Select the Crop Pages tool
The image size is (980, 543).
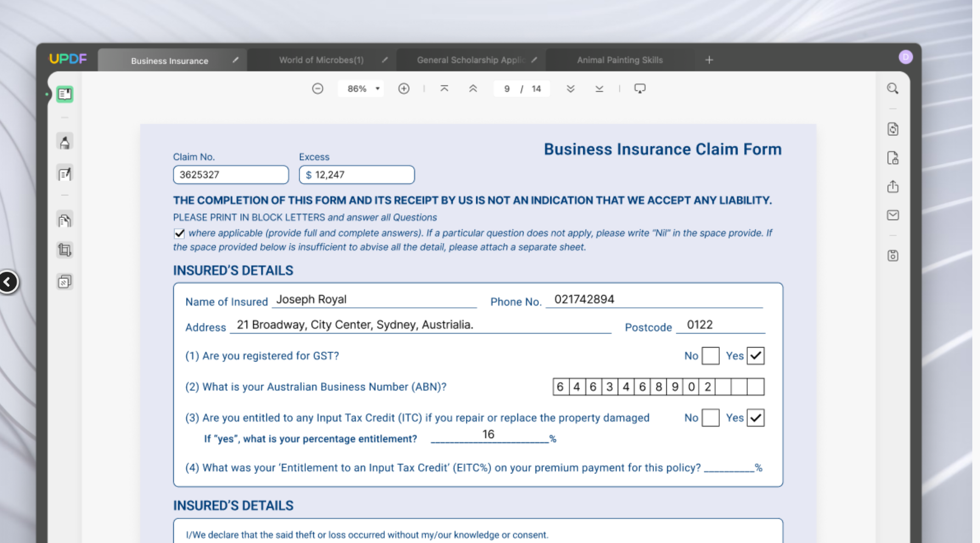click(x=65, y=250)
